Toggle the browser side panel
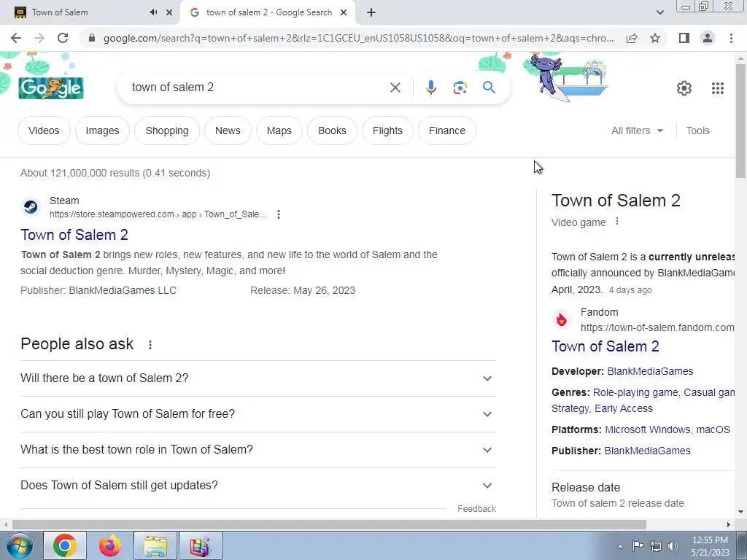 click(684, 38)
